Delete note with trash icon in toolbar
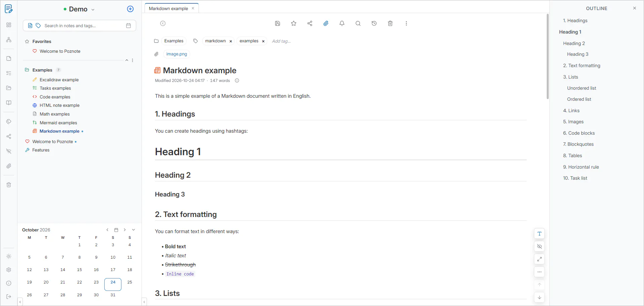Screen dimensions: 644x306 tap(390, 24)
